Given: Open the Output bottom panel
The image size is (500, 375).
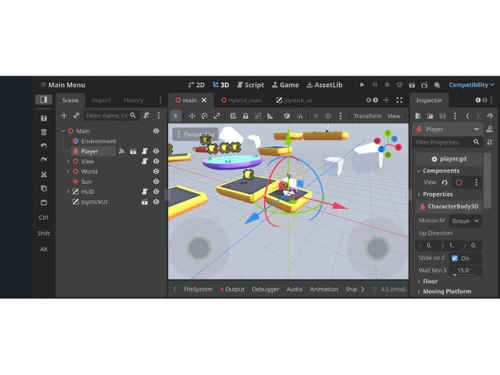Looking at the screenshot, I should [x=232, y=289].
